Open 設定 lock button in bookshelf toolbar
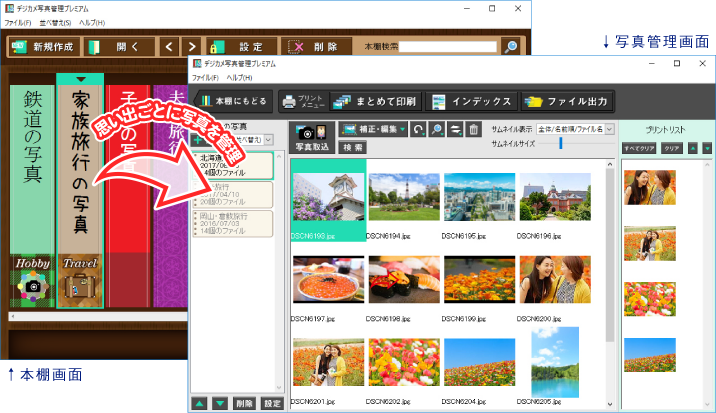Screen dimensions: 716x413 pyautogui.click(x=242, y=47)
